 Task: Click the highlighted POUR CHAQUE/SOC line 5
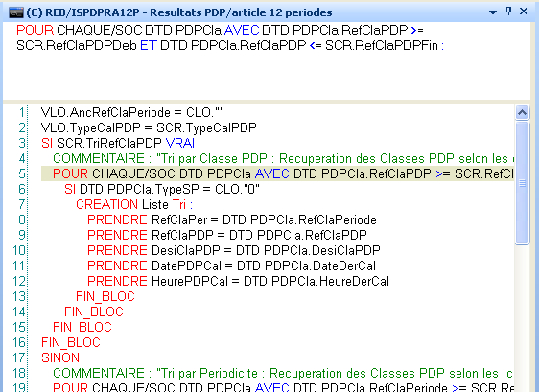coord(277,173)
